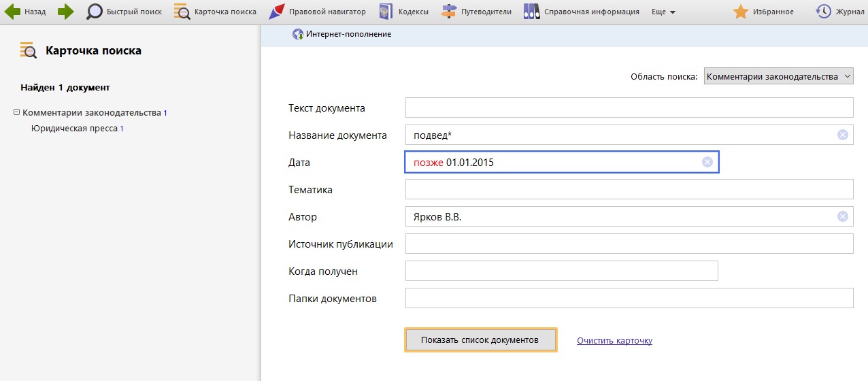Screen dimensions: 868x381
Task: Select Юридическая пресса in results tree
Action: 75,128
